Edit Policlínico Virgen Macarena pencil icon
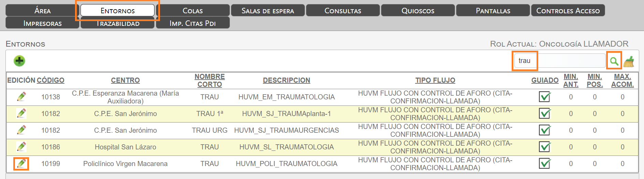Image resolution: width=644 pixels, height=179 pixels. (21, 163)
